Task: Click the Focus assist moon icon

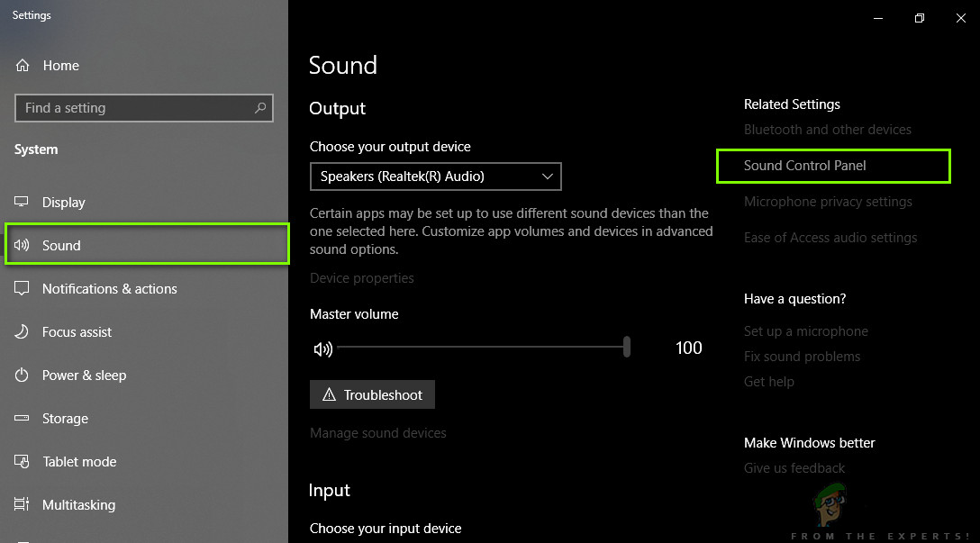Action: [x=23, y=332]
